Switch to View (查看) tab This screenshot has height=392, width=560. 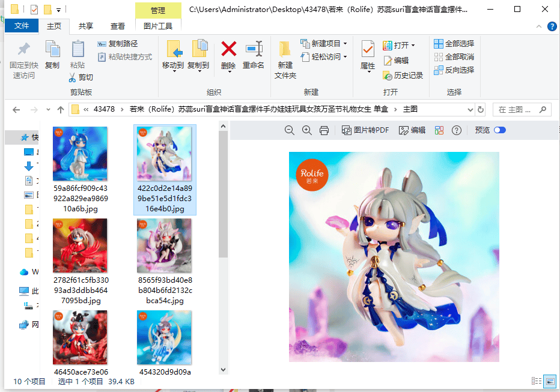click(x=118, y=26)
